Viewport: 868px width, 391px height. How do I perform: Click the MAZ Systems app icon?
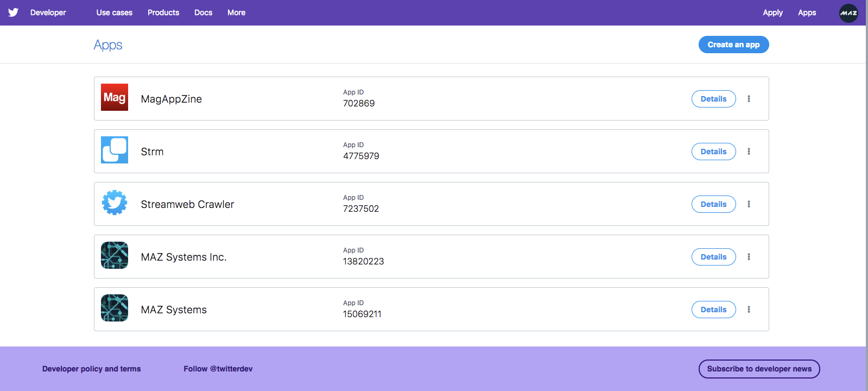(115, 308)
